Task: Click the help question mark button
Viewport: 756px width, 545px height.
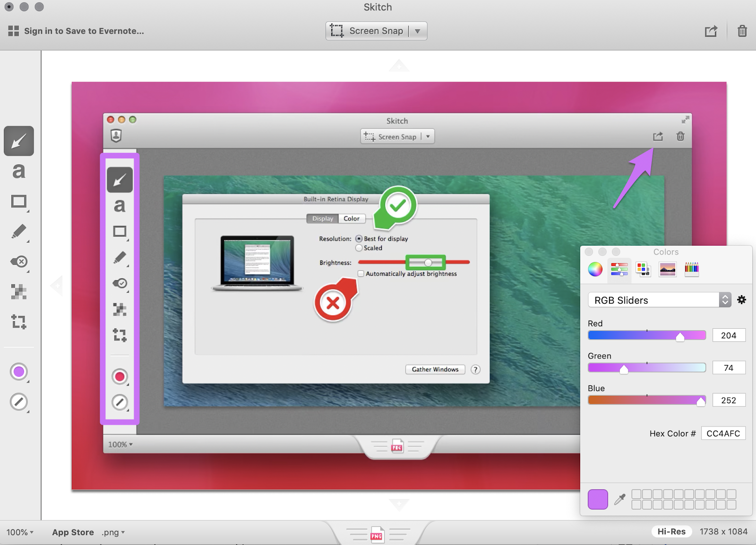Action: pyautogui.click(x=476, y=369)
